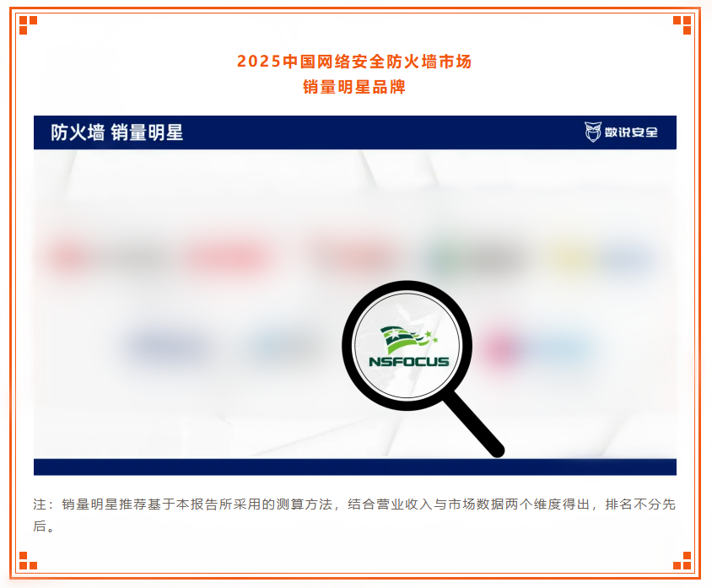Viewport: 712px width, 588px height.
Task: Click the blurred red logo at far left
Action: point(68,256)
